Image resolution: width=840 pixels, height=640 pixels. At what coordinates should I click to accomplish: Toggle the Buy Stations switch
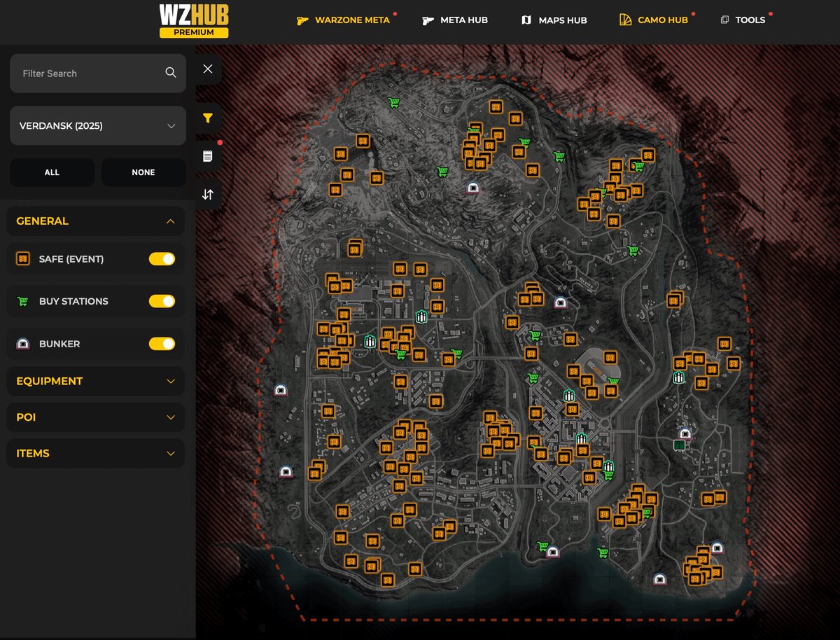click(x=162, y=301)
